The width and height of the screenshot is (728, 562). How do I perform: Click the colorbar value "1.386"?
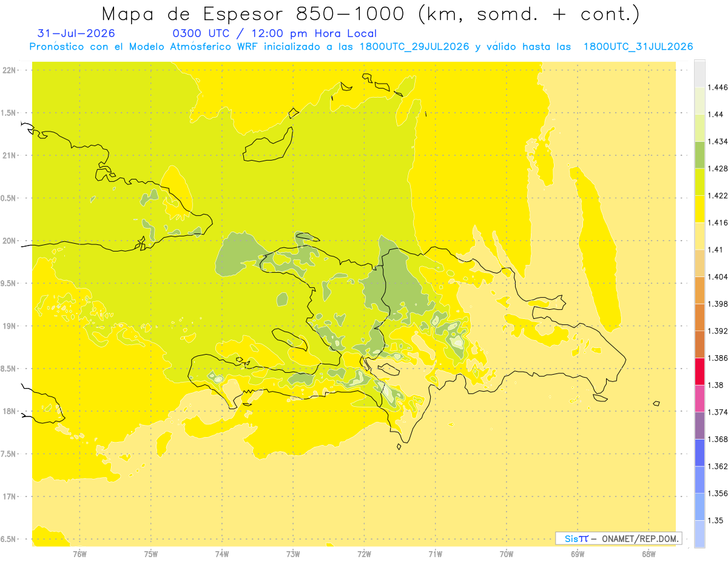coord(719,358)
